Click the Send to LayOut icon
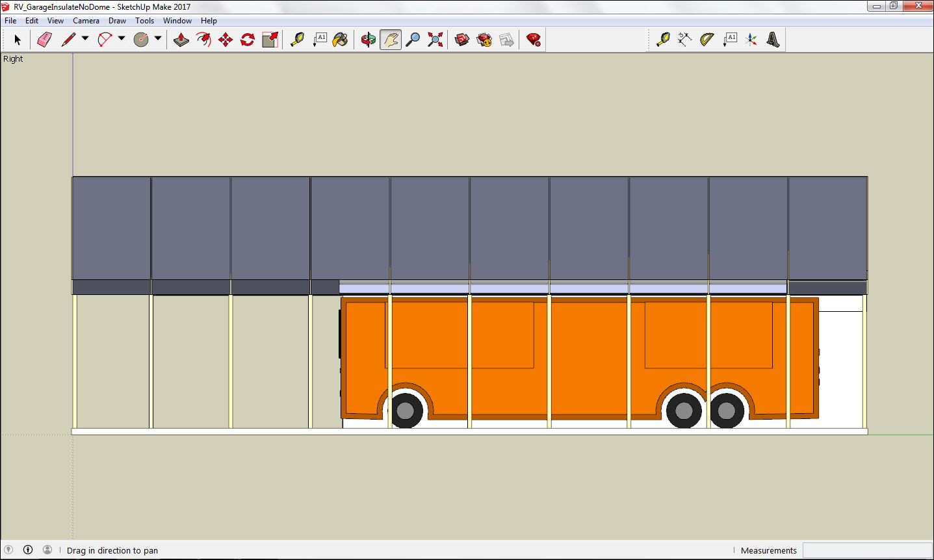 pyautogui.click(x=506, y=40)
